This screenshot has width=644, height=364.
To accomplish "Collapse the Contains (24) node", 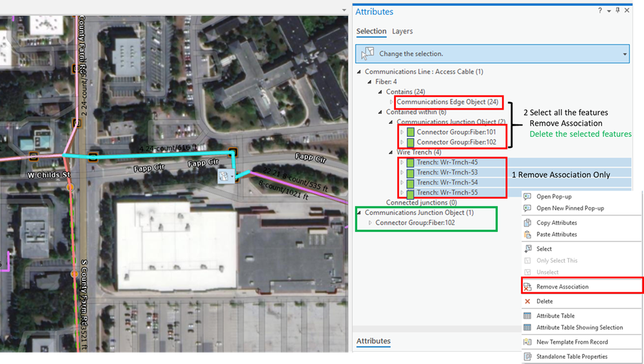I will (380, 92).
